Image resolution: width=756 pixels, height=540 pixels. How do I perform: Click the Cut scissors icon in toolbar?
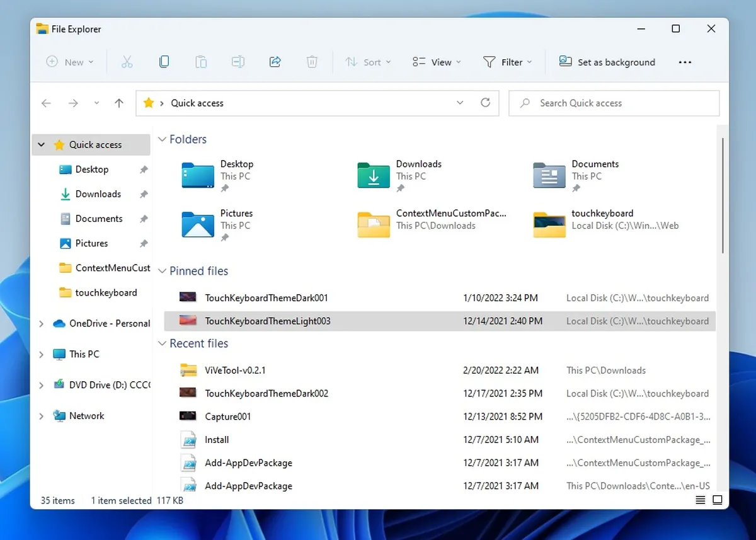click(127, 62)
